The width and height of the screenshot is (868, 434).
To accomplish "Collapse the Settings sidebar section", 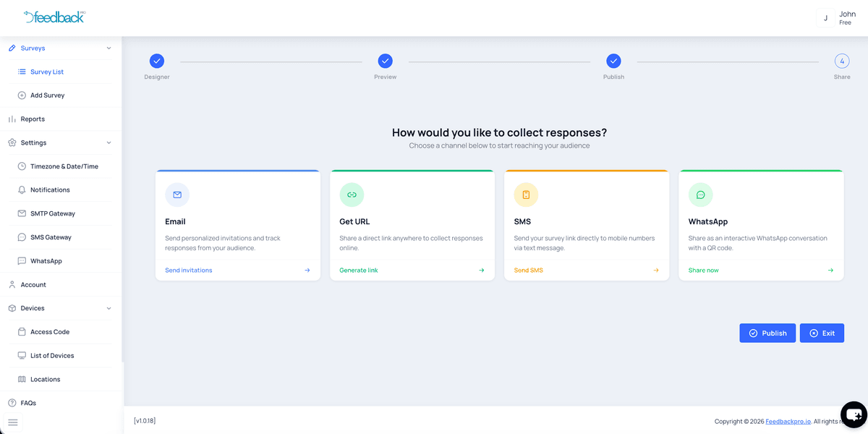I will (109, 143).
